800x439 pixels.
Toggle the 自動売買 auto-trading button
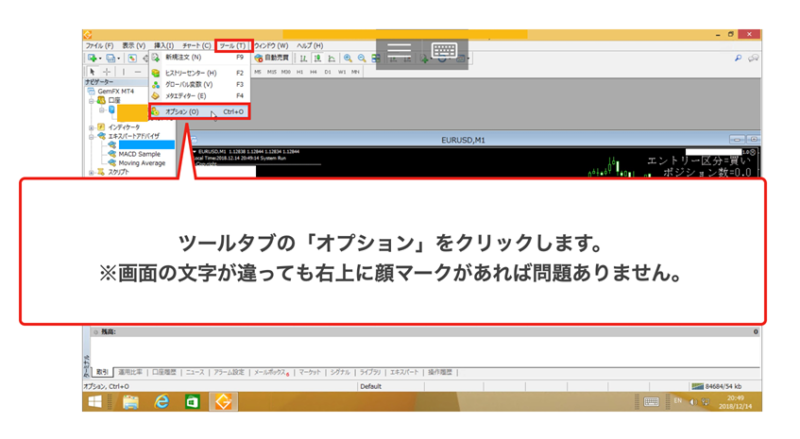pos(272,58)
